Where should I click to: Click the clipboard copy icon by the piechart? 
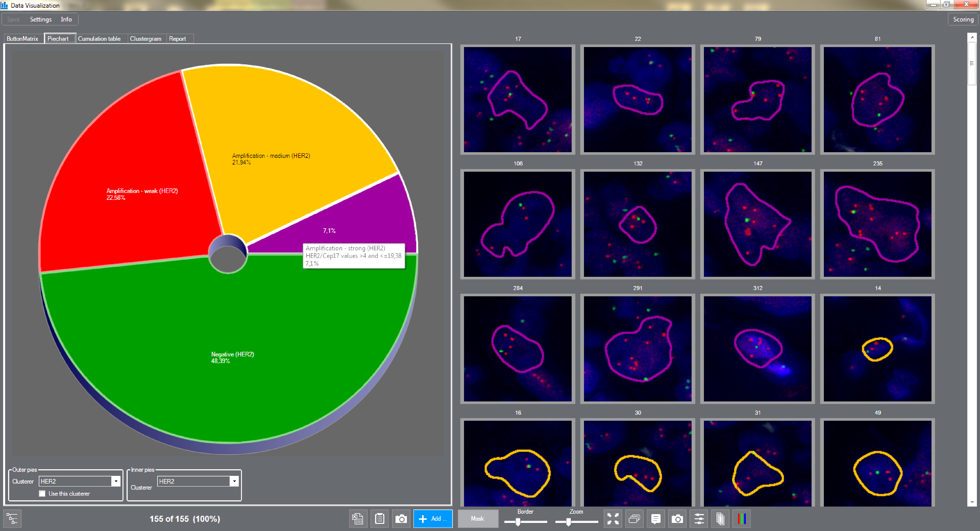click(x=379, y=519)
